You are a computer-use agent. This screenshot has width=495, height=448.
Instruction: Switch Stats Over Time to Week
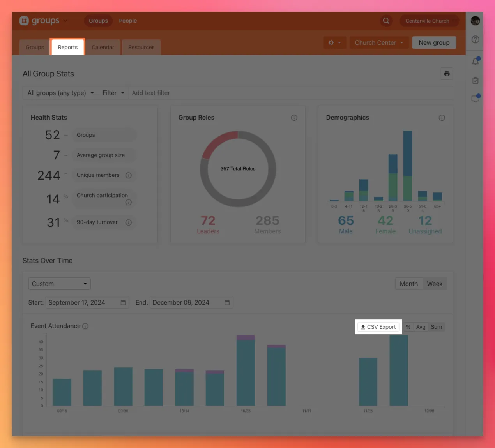click(x=435, y=284)
